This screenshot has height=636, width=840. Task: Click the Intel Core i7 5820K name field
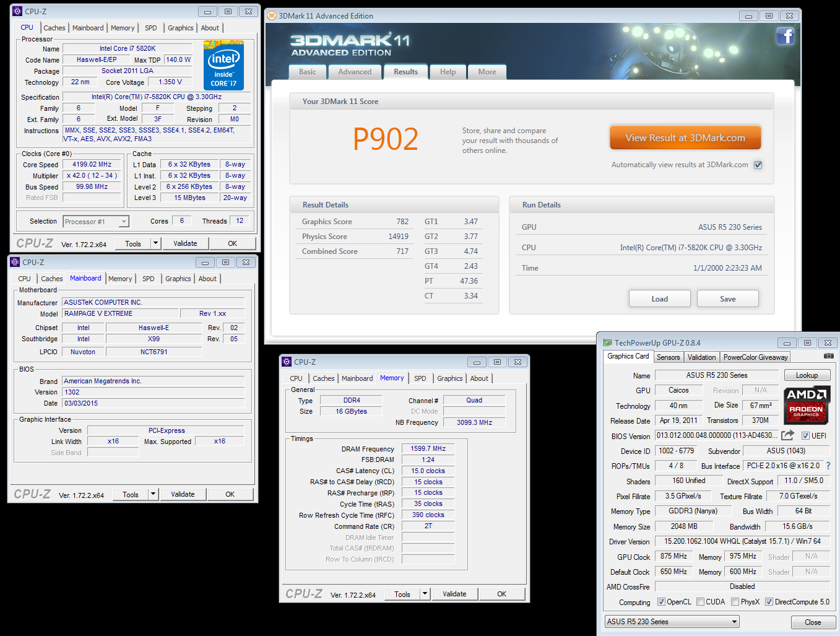tap(128, 48)
